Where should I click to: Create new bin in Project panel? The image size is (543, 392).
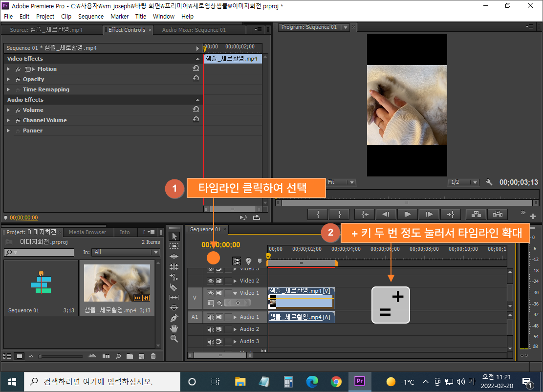pyautogui.click(x=130, y=356)
